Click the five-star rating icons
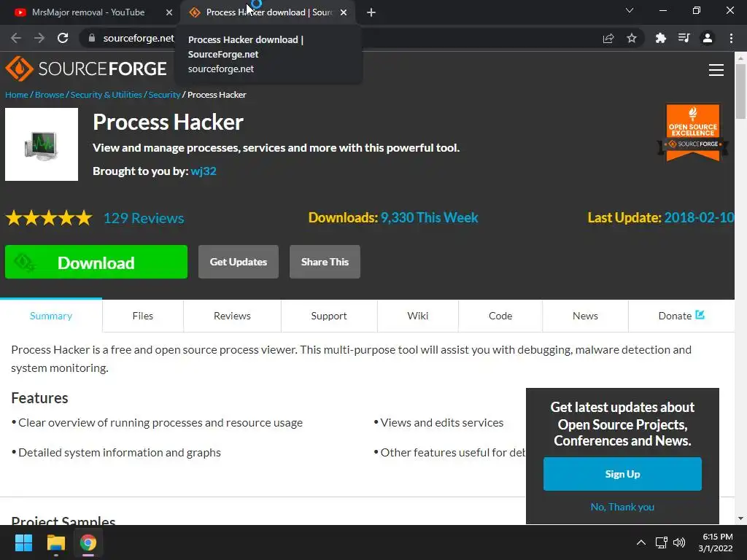The height and width of the screenshot is (560, 747). [x=49, y=218]
